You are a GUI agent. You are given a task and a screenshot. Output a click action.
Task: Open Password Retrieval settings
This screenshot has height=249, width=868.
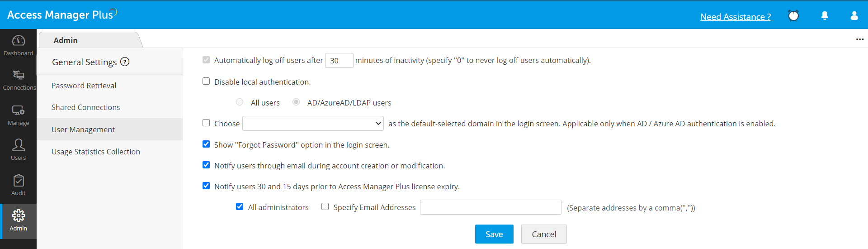click(84, 86)
